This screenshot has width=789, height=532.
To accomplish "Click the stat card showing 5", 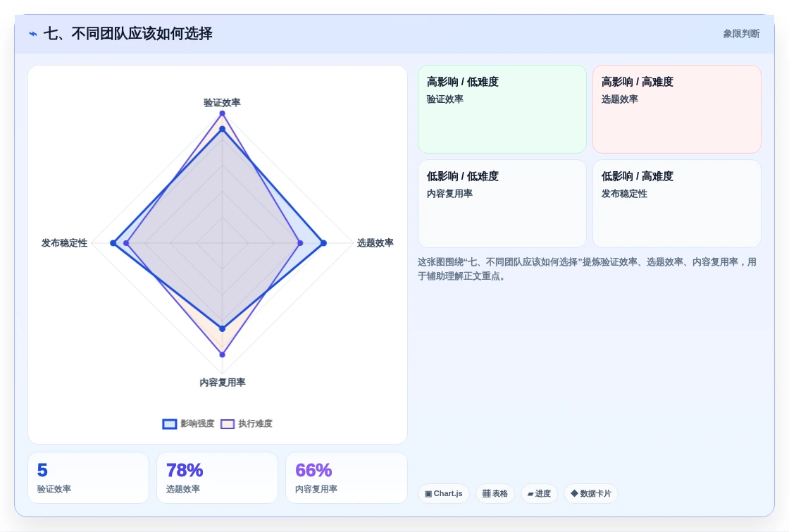I will [x=89, y=478].
